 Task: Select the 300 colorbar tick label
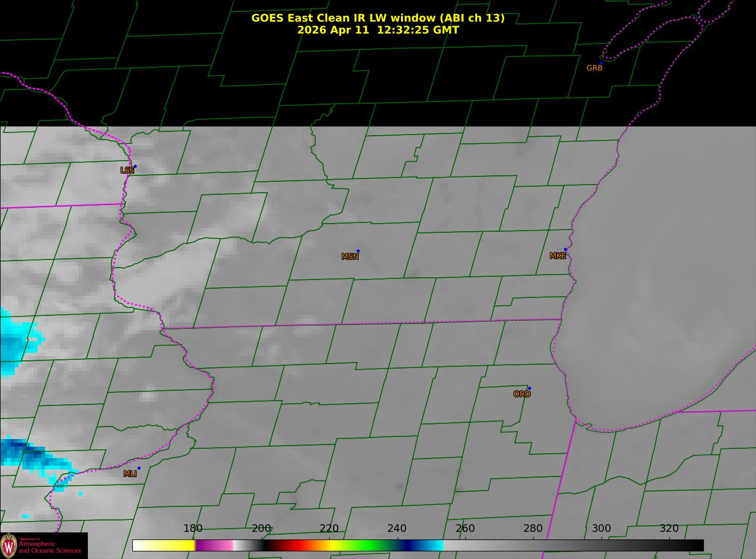(x=601, y=529)
